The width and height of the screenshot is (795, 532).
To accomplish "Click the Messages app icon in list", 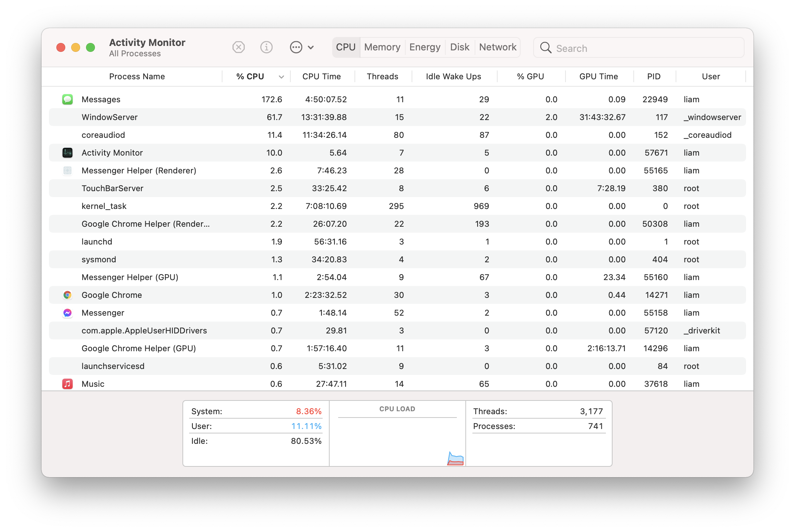I will (67, 99).
